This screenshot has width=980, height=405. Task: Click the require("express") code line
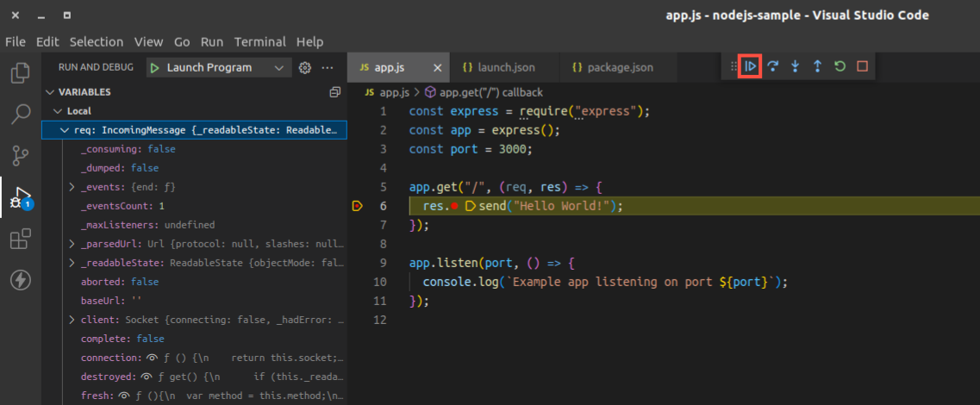tap(530, 111)
